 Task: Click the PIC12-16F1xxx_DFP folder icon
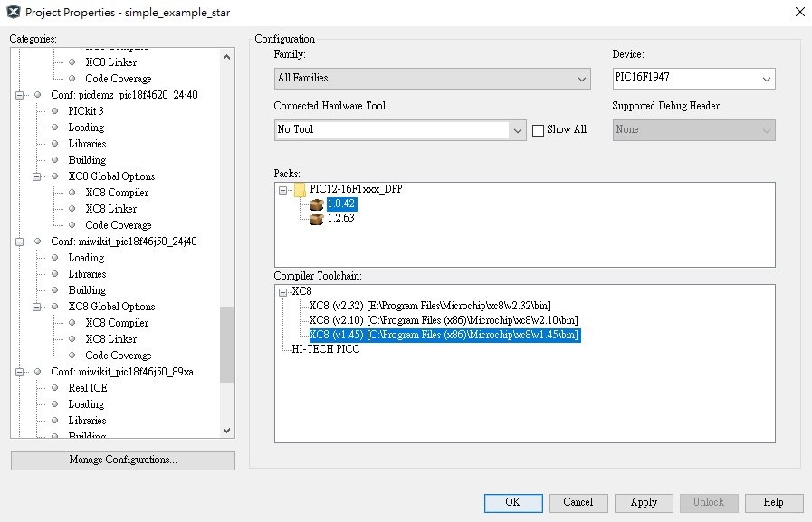pos(300,190)
